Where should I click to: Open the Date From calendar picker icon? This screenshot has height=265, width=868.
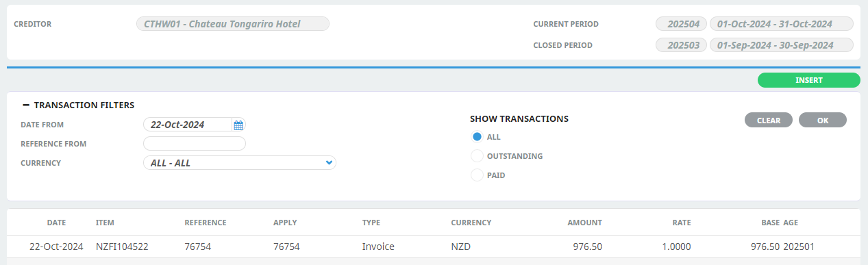[x=238, y=125]
